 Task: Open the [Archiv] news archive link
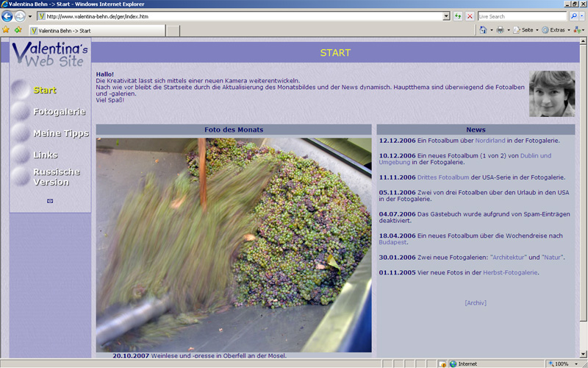coord(476,302)
